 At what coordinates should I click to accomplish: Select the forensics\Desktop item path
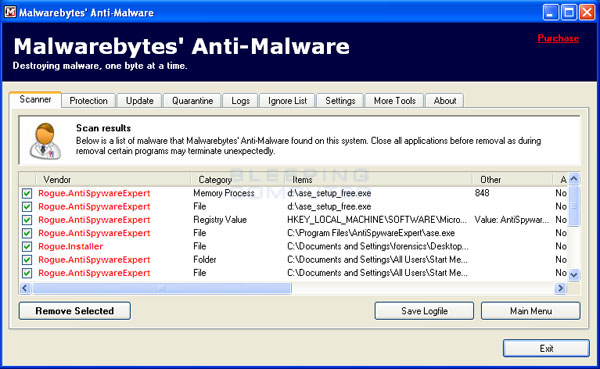coord(377,247)
